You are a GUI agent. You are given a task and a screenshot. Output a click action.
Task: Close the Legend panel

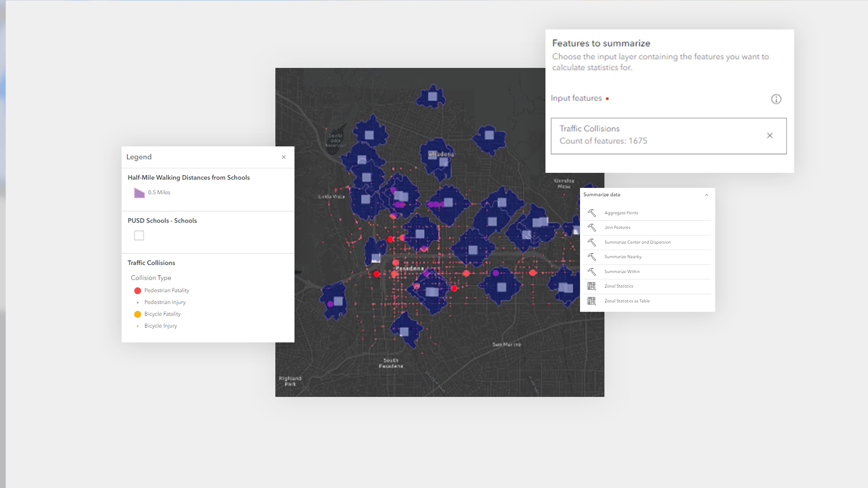[284, 157]
